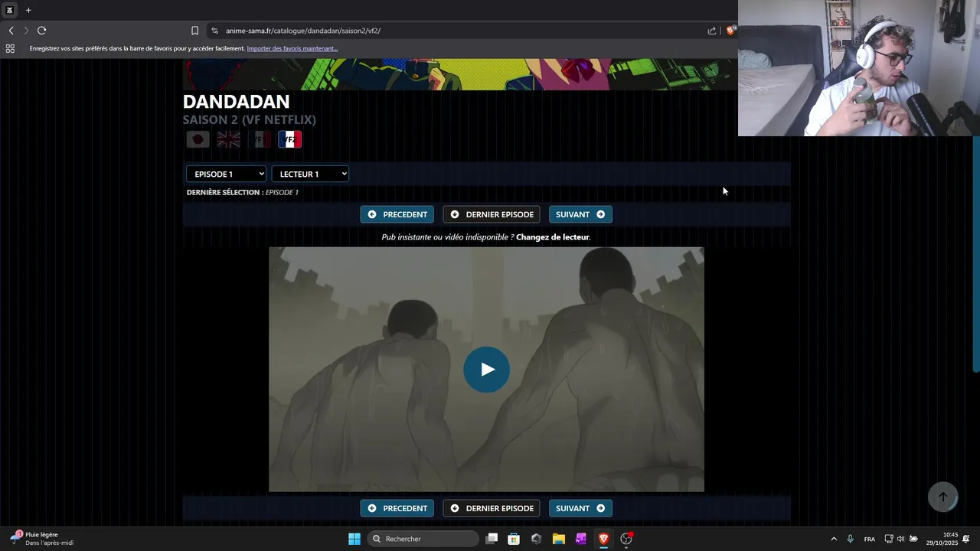
Task: Open OneNote from the taskbar
Action: click(580, 539)
